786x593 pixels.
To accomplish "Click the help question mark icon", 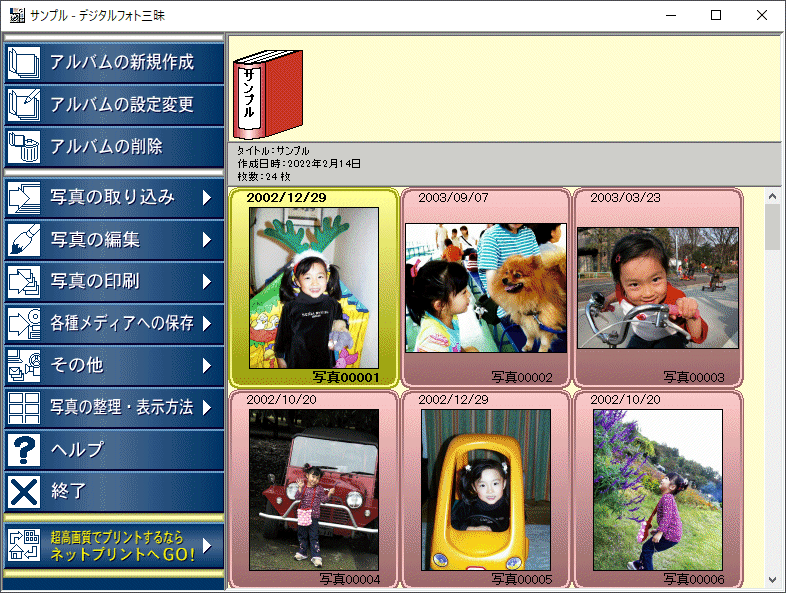I will point(24,450).
